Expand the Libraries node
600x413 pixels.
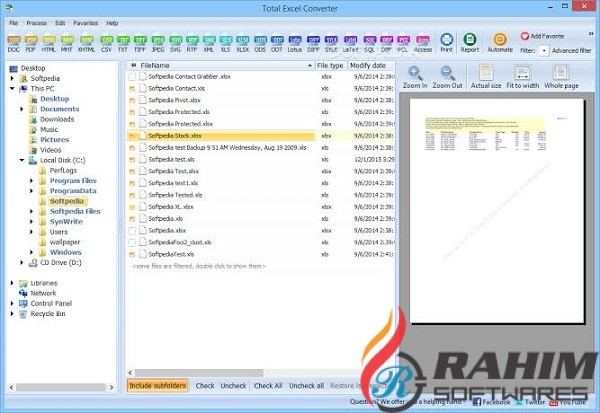[12, 283]
